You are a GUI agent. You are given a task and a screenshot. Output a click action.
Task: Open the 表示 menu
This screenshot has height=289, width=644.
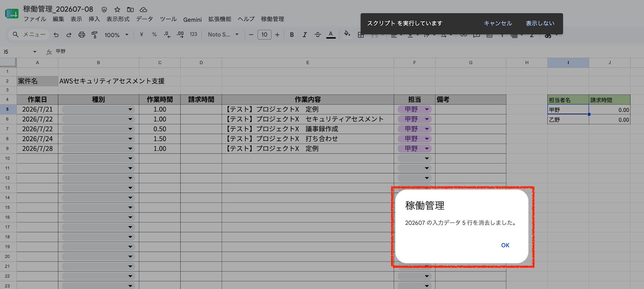pyautogui.click(x=76, y=19)
